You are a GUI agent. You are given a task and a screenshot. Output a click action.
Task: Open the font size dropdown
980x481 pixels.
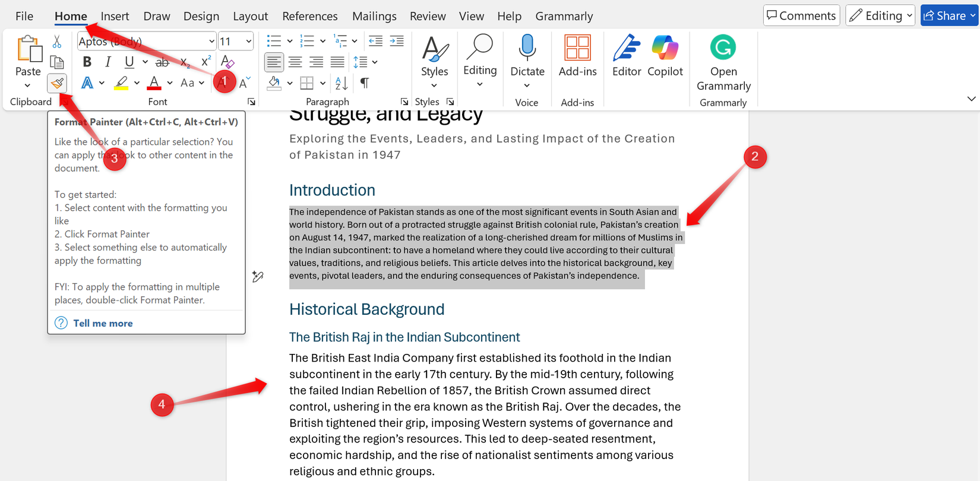click(248, 42)
